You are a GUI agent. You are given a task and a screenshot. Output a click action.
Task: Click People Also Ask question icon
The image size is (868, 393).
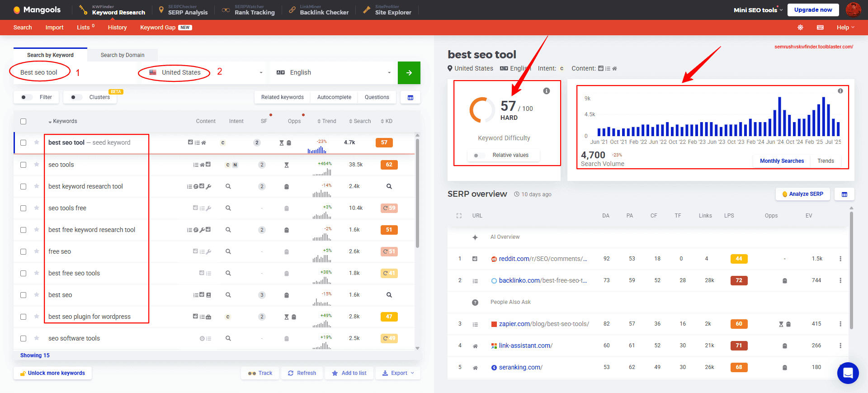[x=475, y=303]
